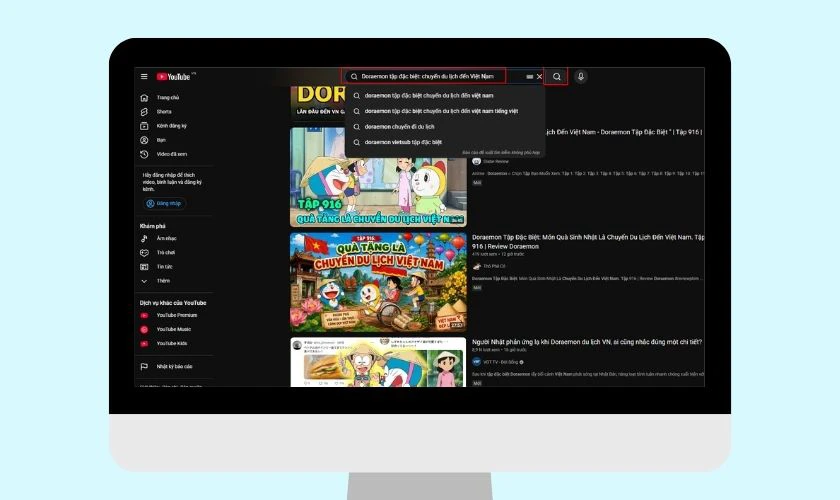Screen dimensions: 840x500
Task: Click the flag icon beside Nhật ký báo cáo
Action: click(144, 367)
